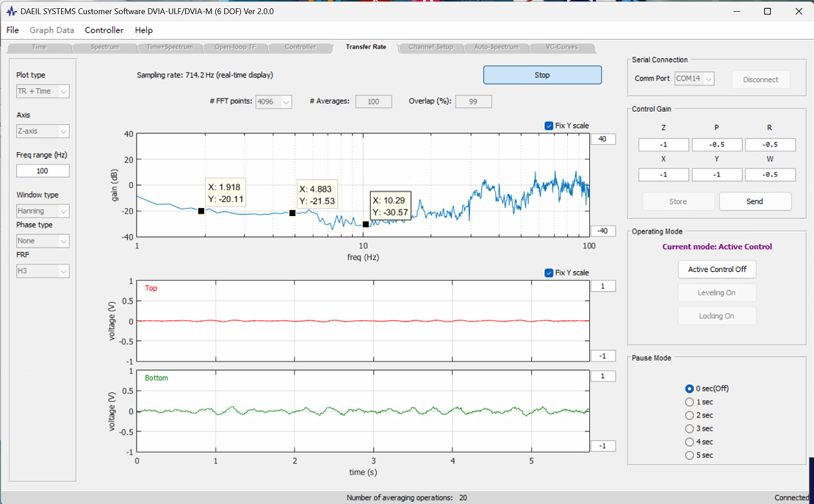Click data cursor marker at X 4.883
The image size is (814, 504).
[292, 213]
